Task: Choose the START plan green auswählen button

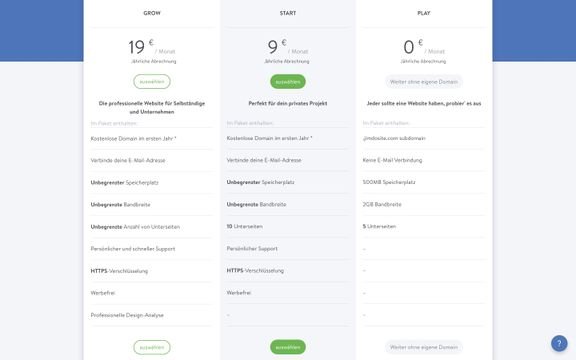Action: point(288,82)
